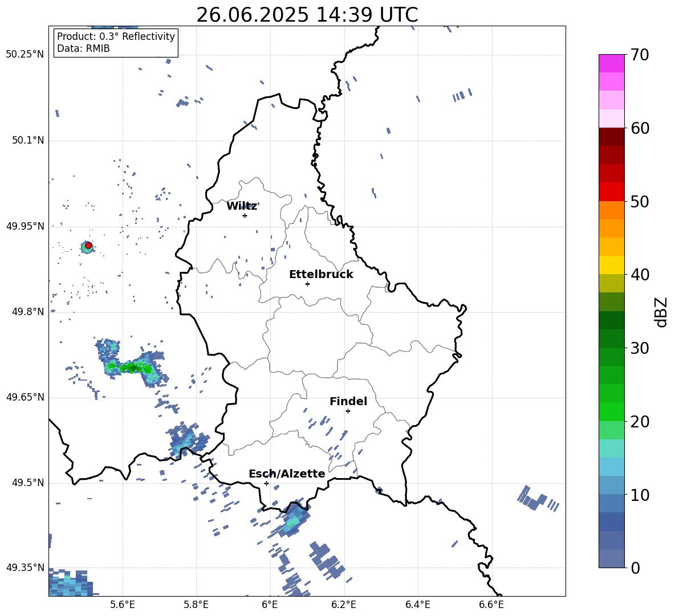Click the 50.1°N latitude label
The width and height of the screenshot is (675, 616).
pyautogui.click(x=28, y=141)
